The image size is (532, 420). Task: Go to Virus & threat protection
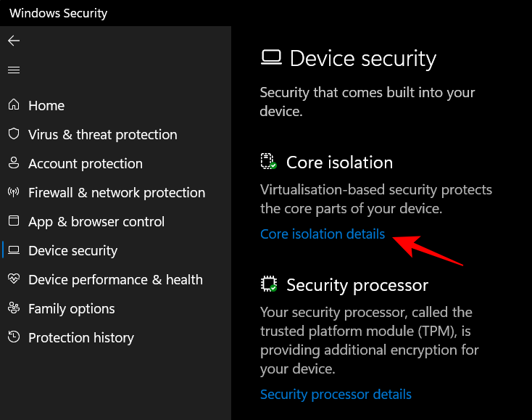click(102, 134)
